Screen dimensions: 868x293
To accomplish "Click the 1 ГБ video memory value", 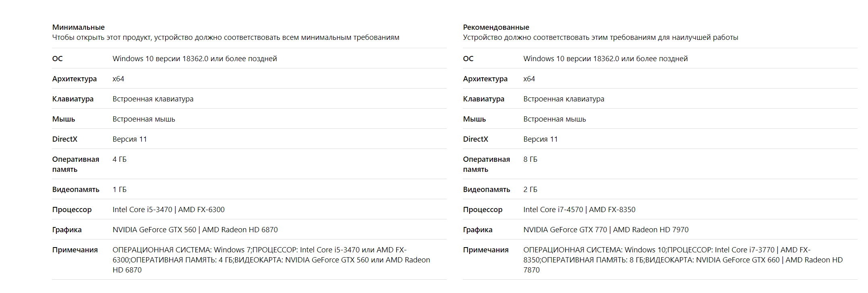I will coord(120,190).
